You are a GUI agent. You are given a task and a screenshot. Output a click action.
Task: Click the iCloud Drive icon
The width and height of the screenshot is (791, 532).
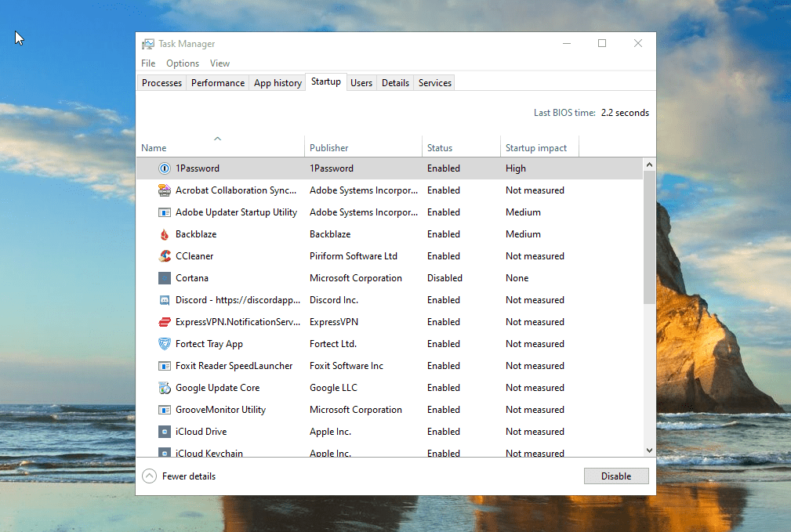[x=165, y=432]
